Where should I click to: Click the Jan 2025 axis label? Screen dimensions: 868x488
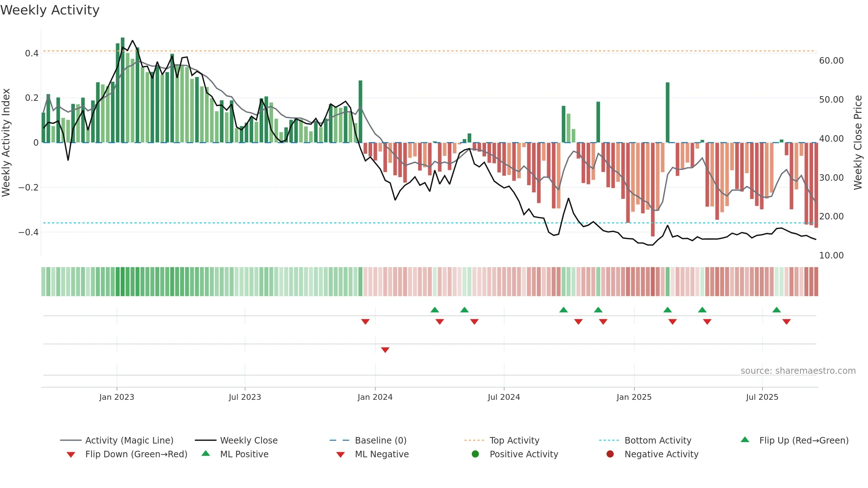point(634,397)
